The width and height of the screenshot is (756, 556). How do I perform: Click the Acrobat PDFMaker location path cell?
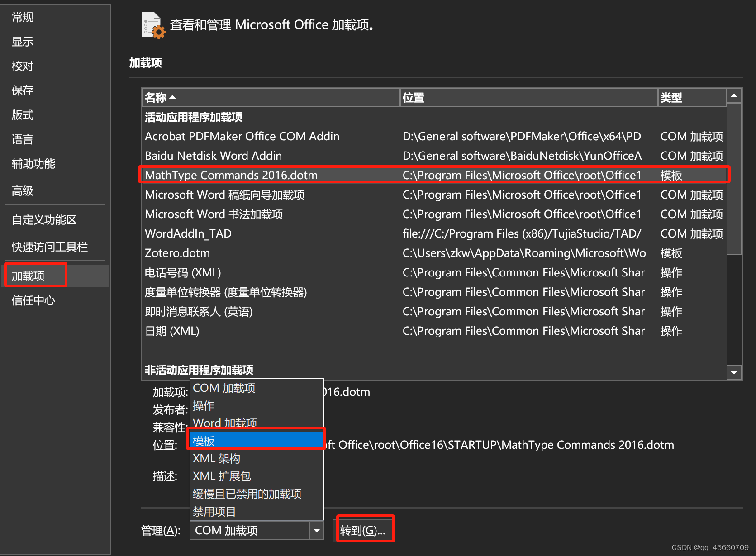pos(522,136)
